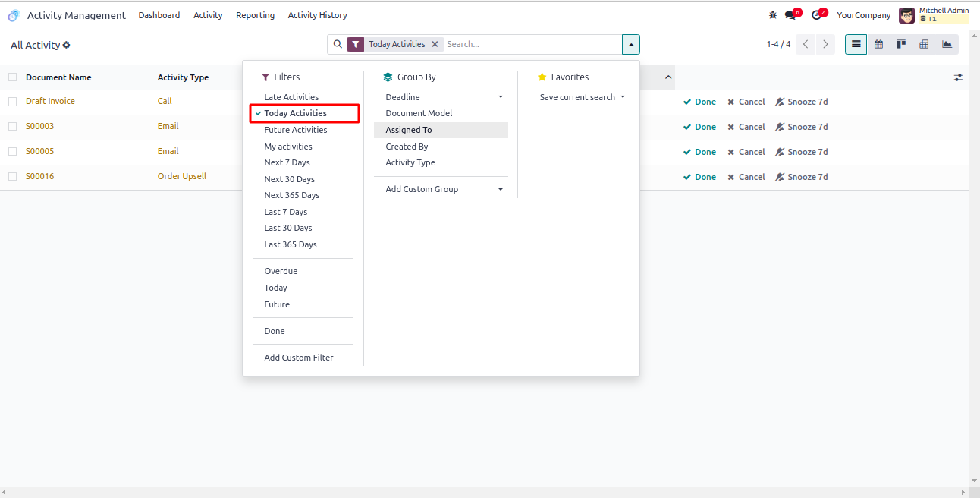Screen dimensions: 980x498
Task: Check the Draft Invoice row checkbox
Action: pos(12,101)
